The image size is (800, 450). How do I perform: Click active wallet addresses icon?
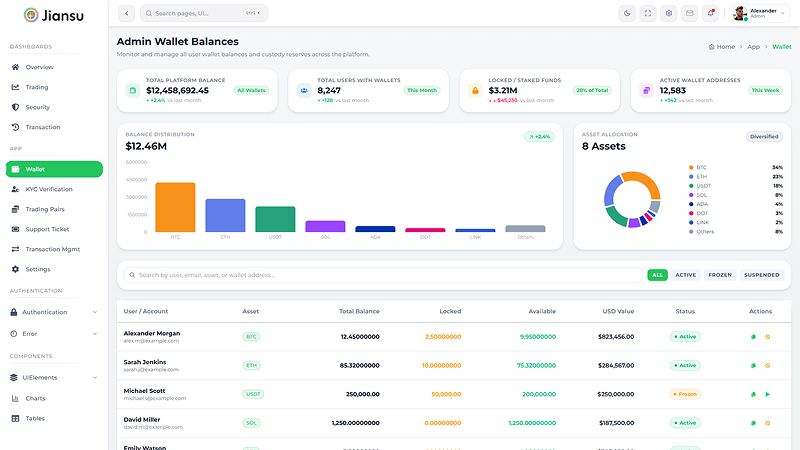[646, 90]
